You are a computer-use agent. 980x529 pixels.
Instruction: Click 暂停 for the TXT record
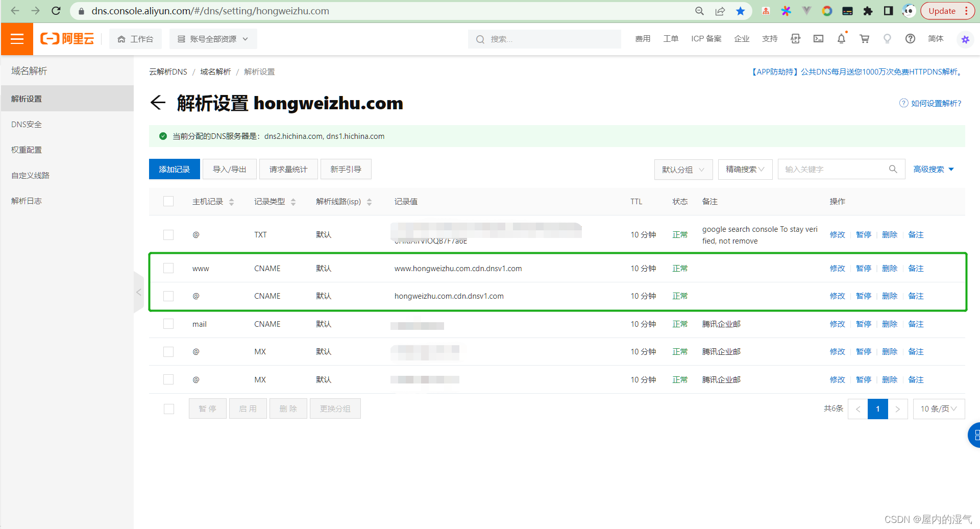864,234
